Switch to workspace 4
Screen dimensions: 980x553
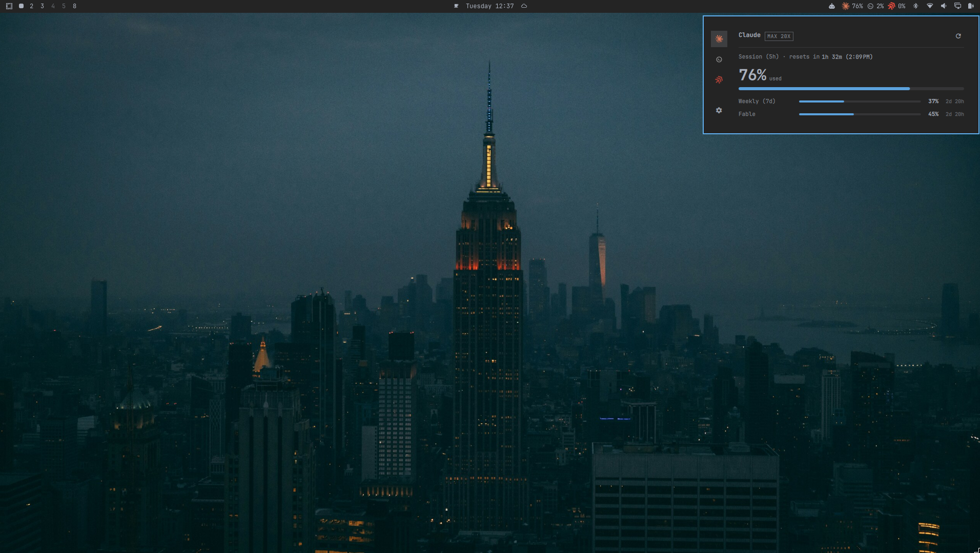pos(53,6)
